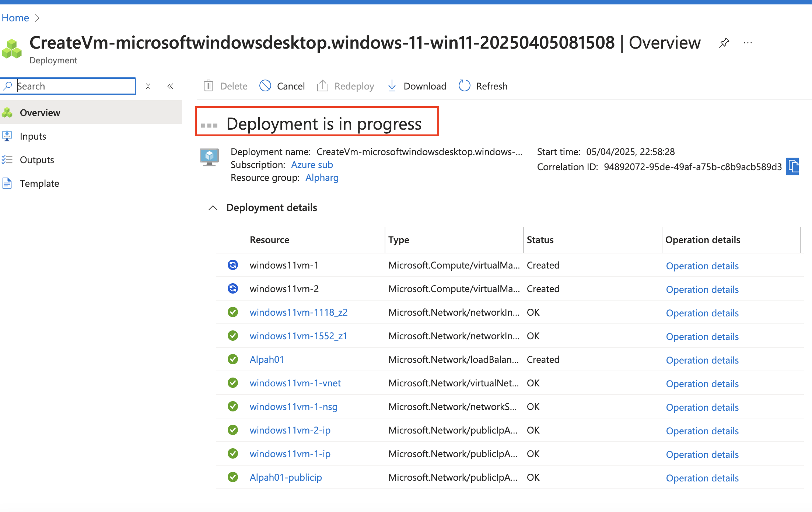812x512 pixels.
Task: Open the Azure sub subscription link
Action: click(312, 165)
